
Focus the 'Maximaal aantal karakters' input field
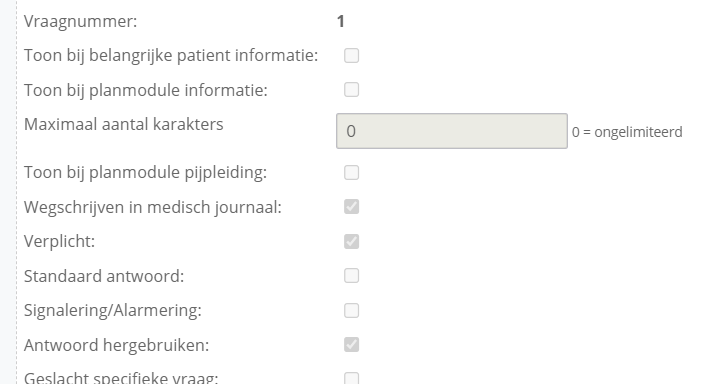[452, 131]
